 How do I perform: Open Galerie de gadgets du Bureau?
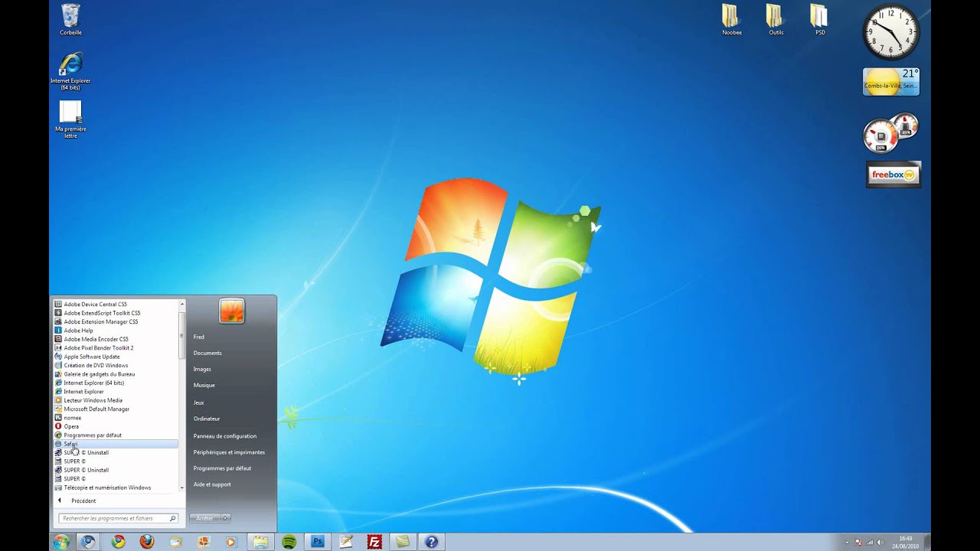(116, 374)
